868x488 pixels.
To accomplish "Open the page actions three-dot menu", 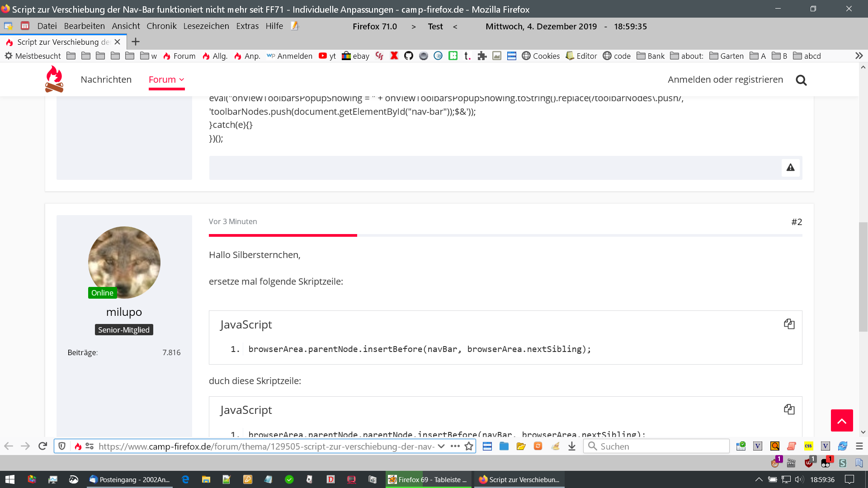I will [x=455, y=446].
